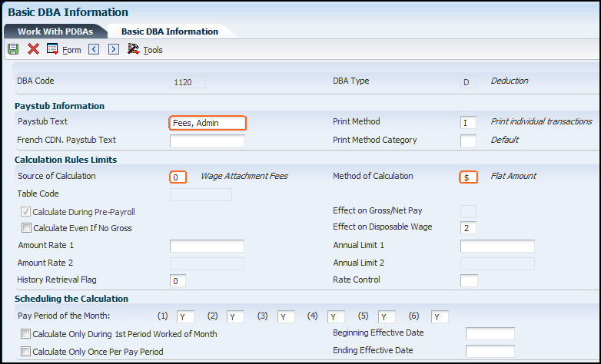Image resolution: width=601 pixels, height=364 pixels.
Task: Click the red X Cancel icon
Action: (33, 49)
